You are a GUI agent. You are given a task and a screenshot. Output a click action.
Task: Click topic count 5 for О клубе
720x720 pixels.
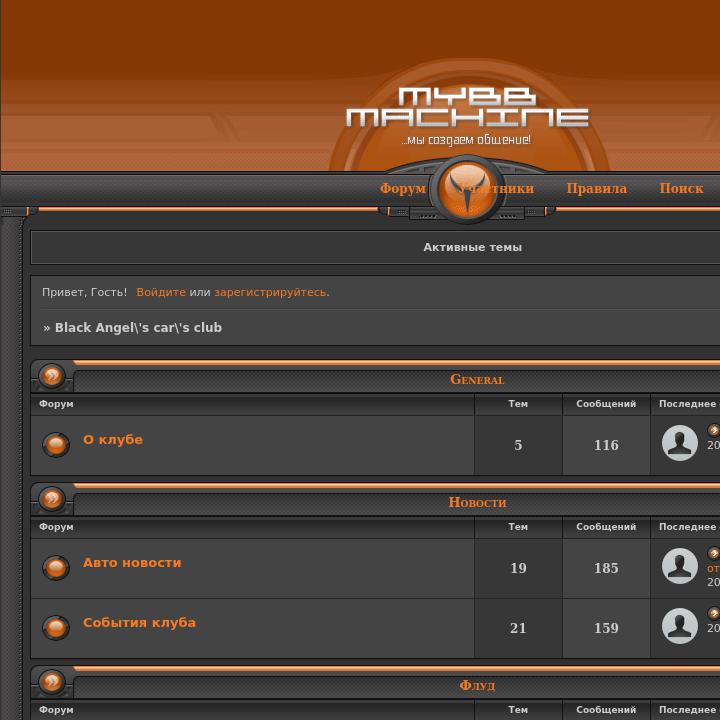pos(518,445)
